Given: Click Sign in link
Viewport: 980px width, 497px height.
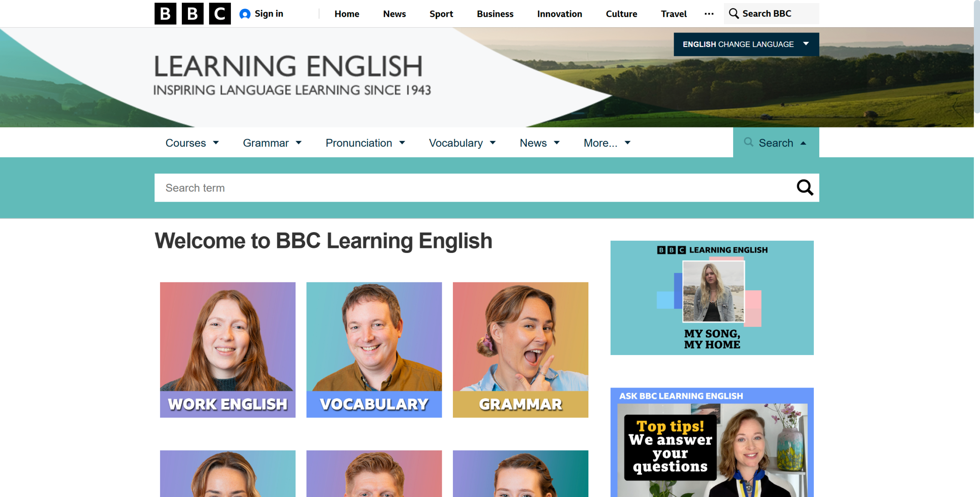Looking at the screenshot, I should 269,14.
